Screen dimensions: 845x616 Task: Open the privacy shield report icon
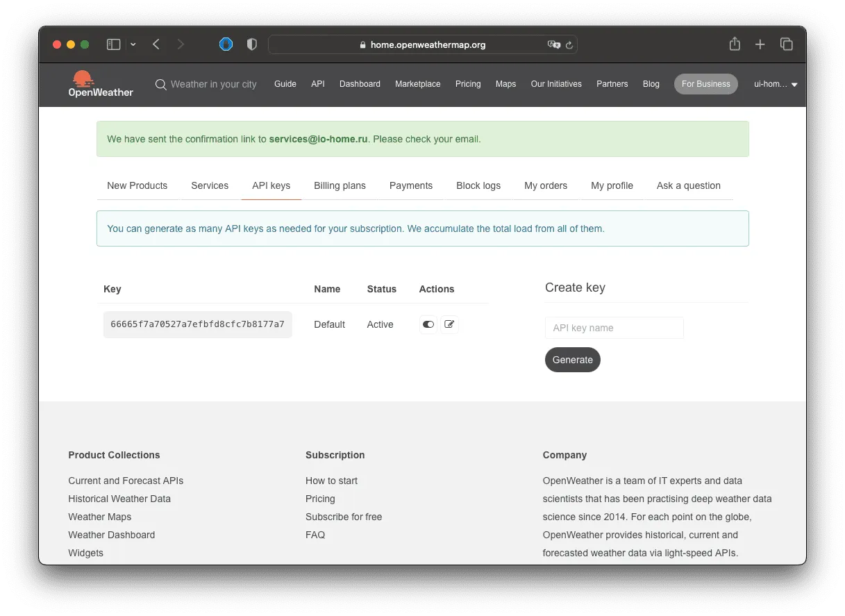tap(252, 44)
